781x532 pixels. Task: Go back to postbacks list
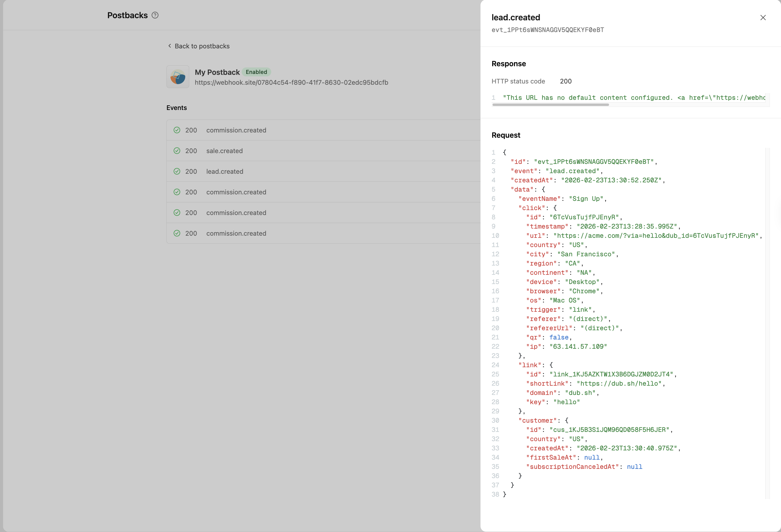pos(202,46)
